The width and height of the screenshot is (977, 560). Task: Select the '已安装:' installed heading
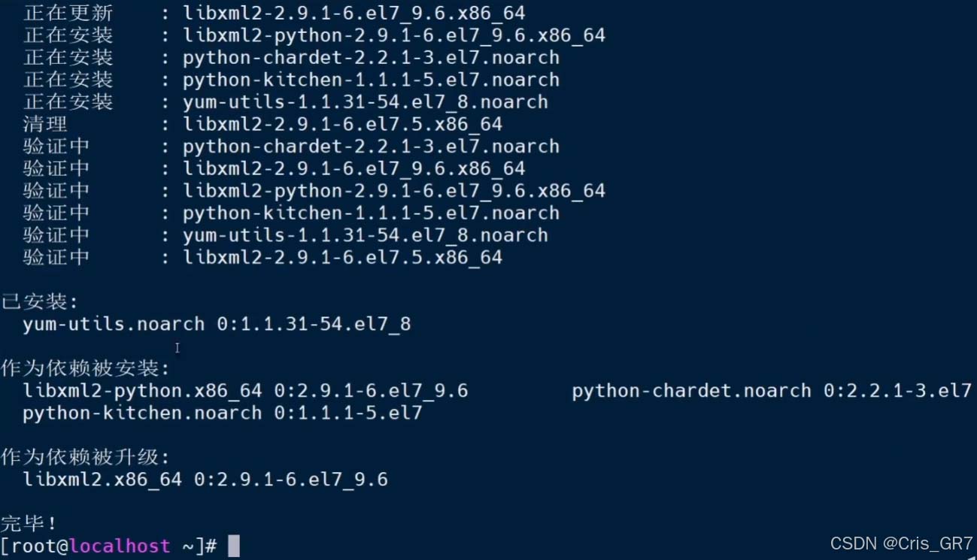point(39,302)
